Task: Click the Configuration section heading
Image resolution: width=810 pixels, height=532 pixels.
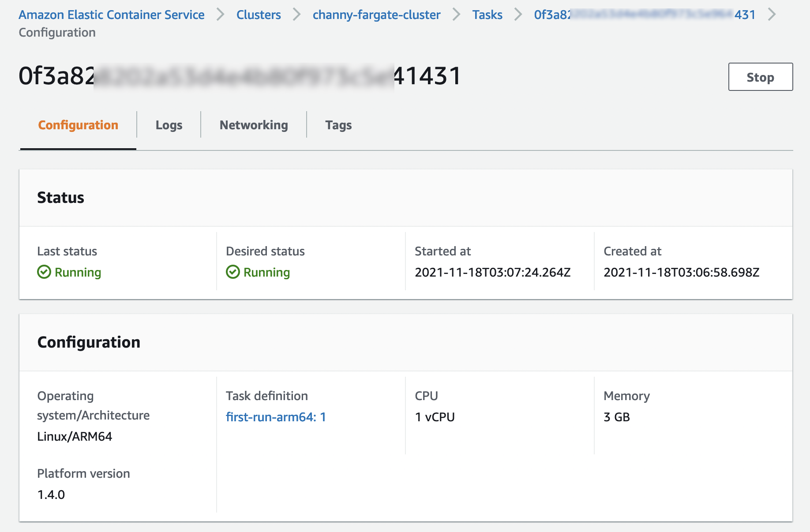Action: point(89,342)
